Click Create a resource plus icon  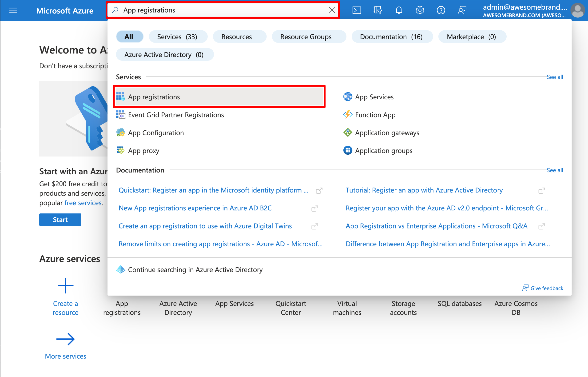click(65, 285)
